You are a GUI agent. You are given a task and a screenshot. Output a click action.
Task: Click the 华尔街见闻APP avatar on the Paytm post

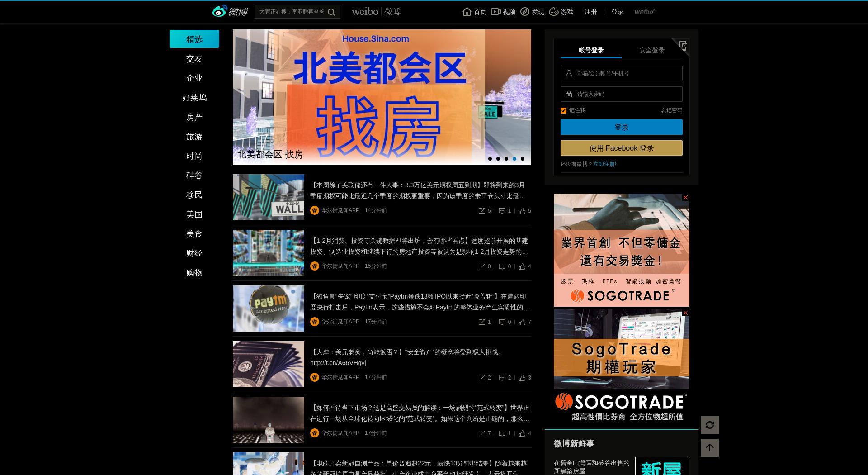coord(315,322)
